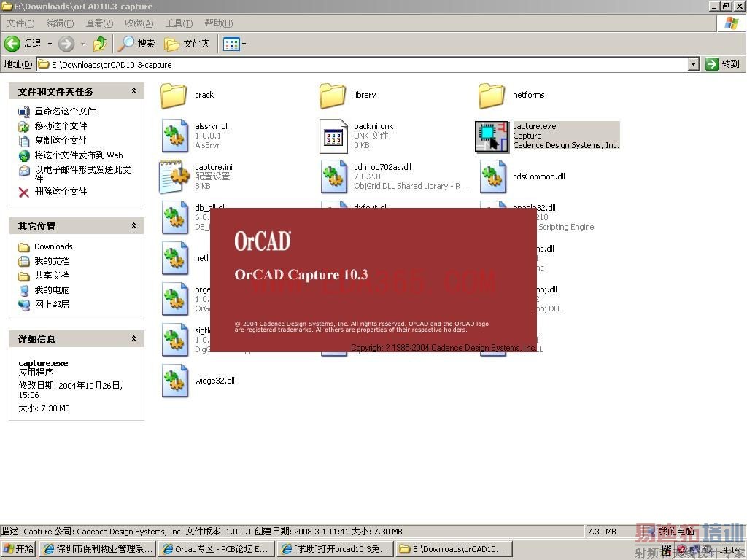Select the capture.exe application icon

click(492, 136)
